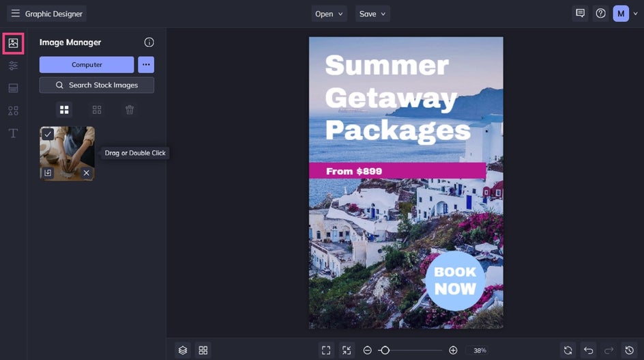
Task: Toggle the checkmark on pottery thumbnail
Action: (x=48, y=134)
